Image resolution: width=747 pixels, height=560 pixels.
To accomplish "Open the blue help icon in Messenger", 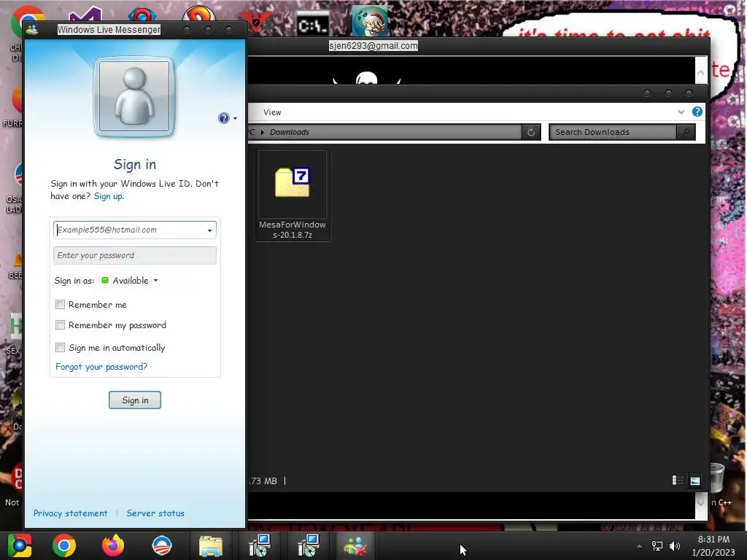I will [x=223, y=118].
